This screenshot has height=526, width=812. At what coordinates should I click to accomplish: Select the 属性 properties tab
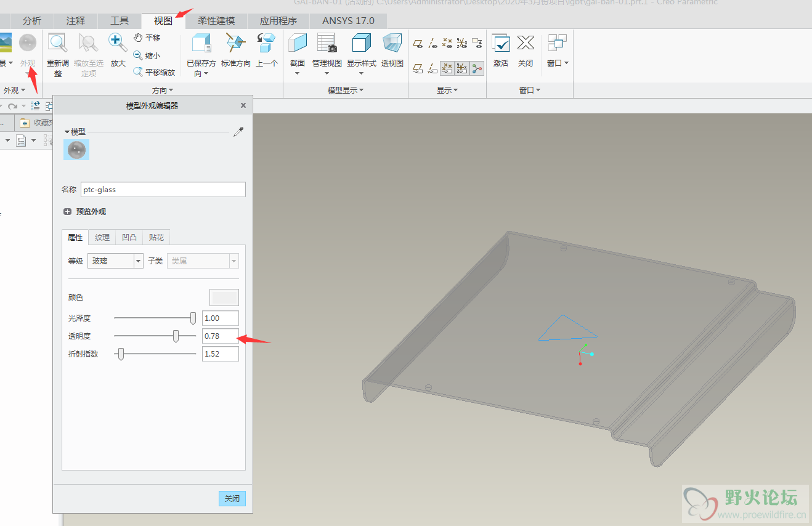click(x=75, y=237)
